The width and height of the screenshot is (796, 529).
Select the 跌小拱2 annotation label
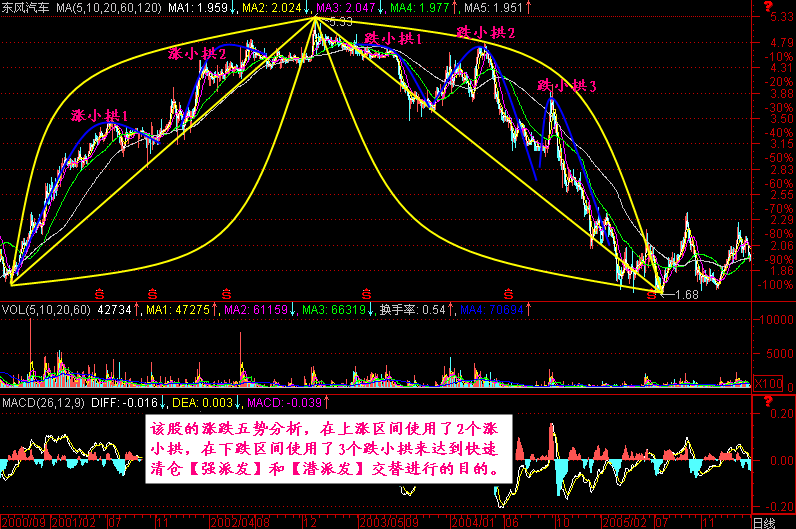click(x=486, y=33)
